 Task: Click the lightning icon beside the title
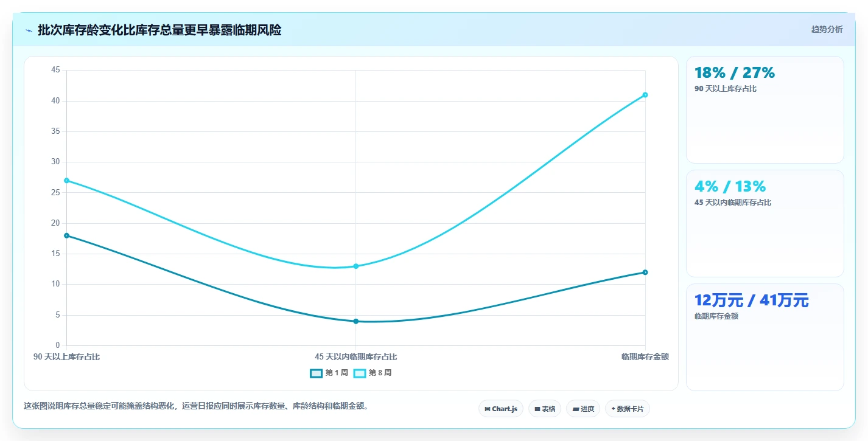[29, 30]
